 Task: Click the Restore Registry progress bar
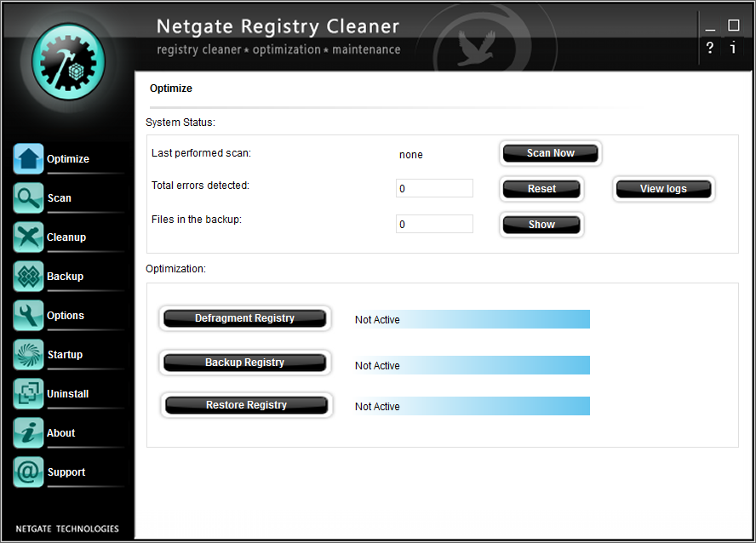tap(472, 406)
